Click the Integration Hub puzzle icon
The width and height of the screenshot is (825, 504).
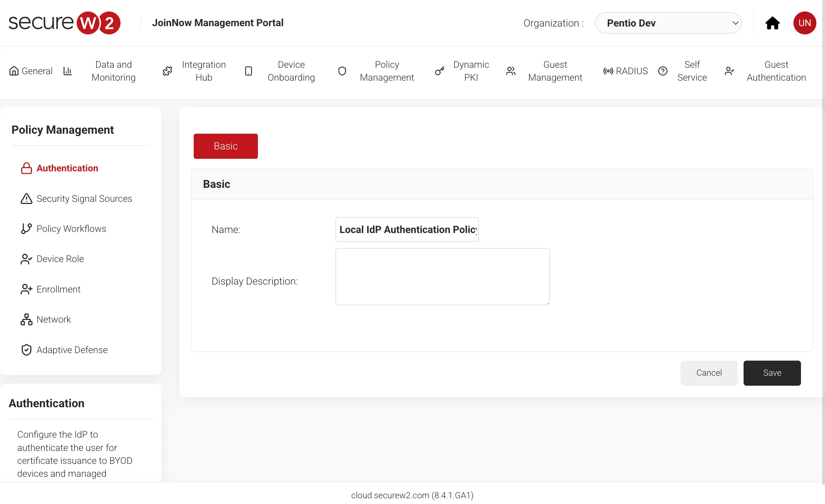(x=168, y=71)
